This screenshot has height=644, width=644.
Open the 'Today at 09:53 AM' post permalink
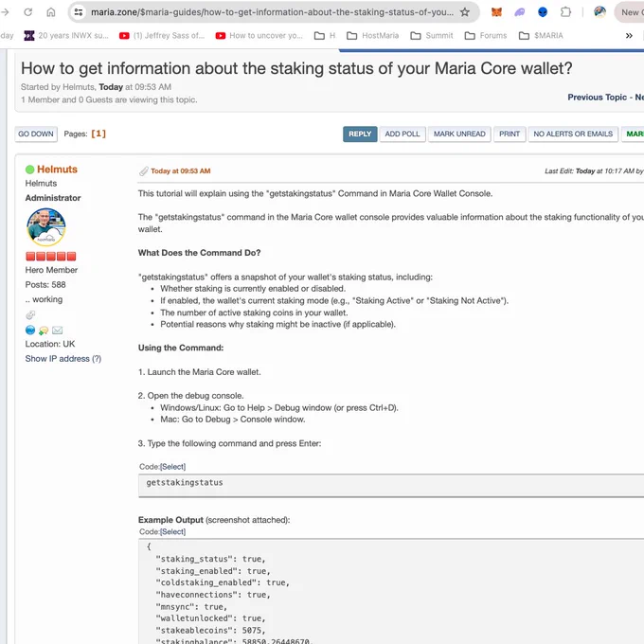pos(181,171)
